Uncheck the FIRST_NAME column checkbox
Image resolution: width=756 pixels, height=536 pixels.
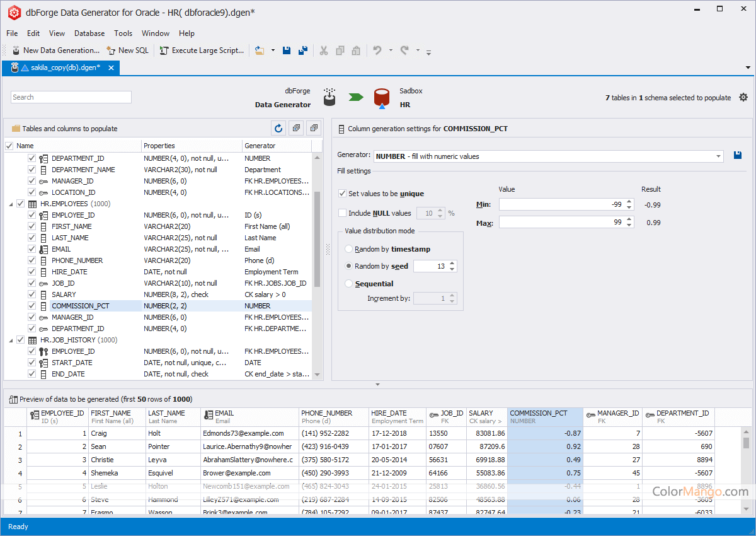point(31,226)
